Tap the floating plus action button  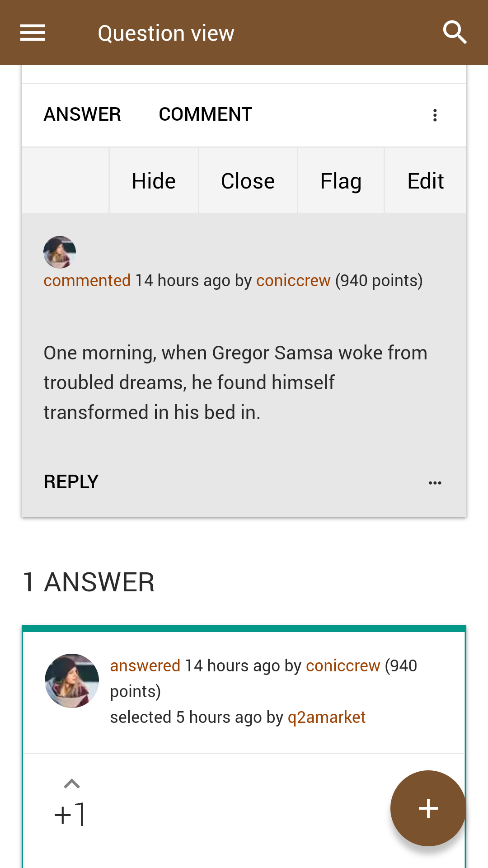[x=428, y=808]
